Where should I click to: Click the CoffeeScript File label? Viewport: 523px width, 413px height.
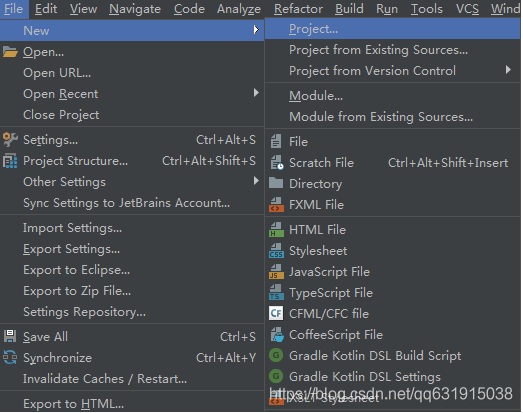(x=336, y=335)
